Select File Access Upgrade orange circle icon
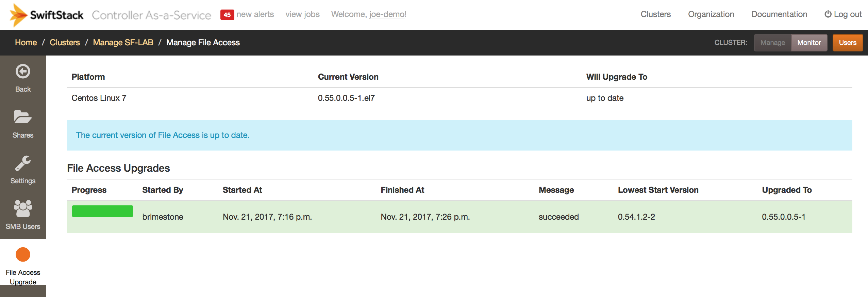 tap(23, 254)
